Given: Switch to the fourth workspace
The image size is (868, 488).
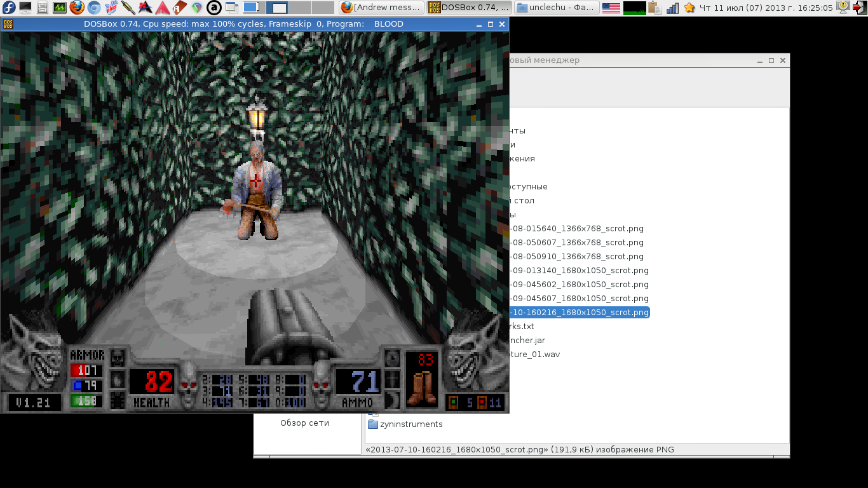Looking at the screenshot, I should tap(323, 8).
